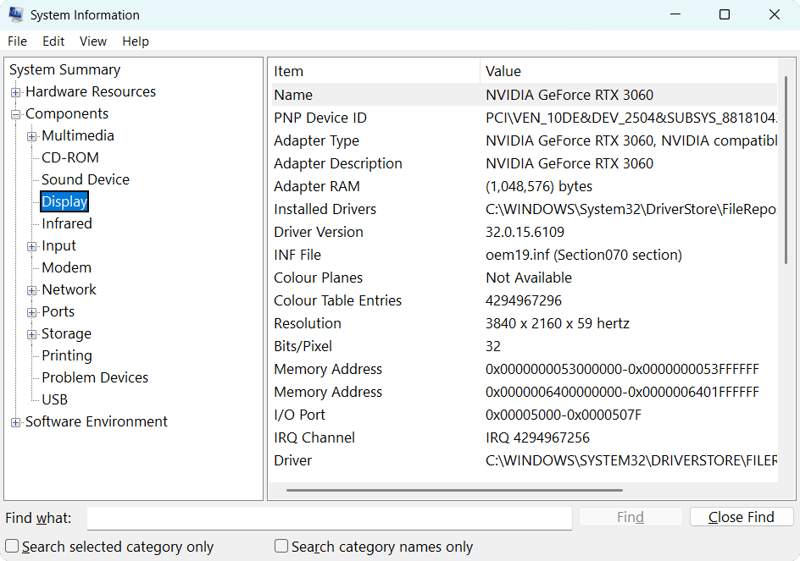Select Modem in the tree
800x561 pixels.
point(66,268)
